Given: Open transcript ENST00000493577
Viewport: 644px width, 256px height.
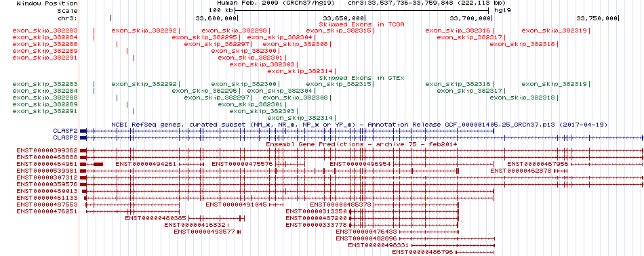Looking at the screenshot, I should [x=204, y=232].
